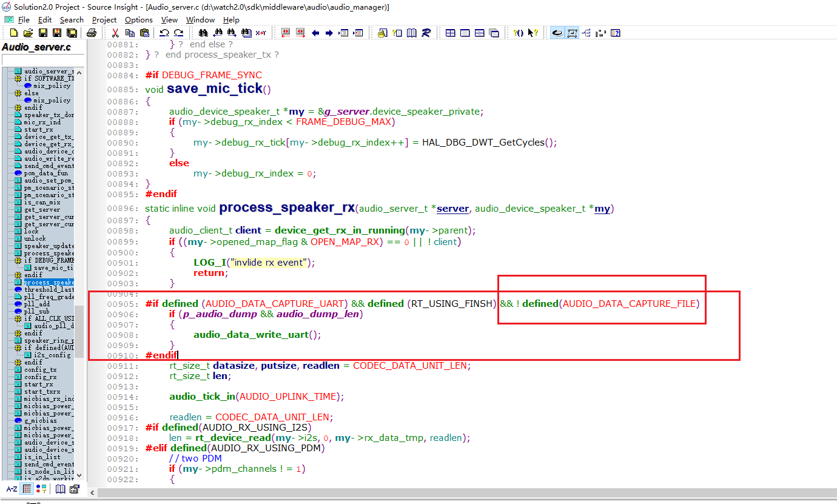
Task: Click the X→Y replace icon
Action: click(261, 33)
